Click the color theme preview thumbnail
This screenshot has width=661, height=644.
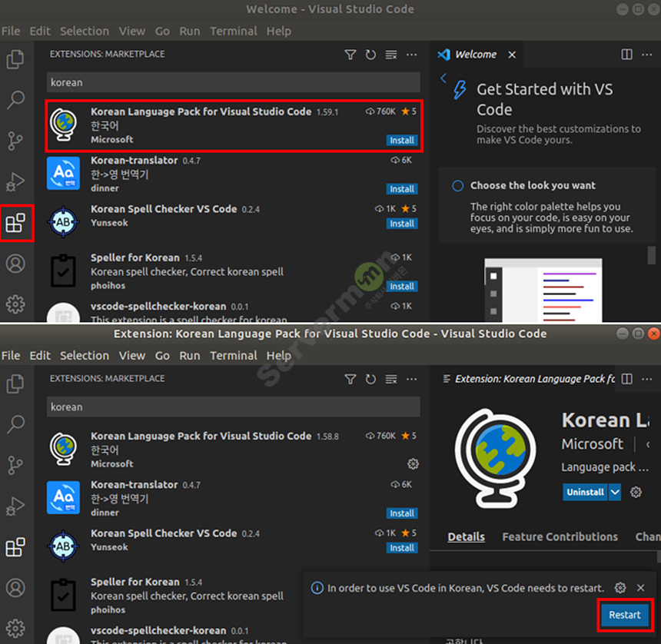click(543, 290)
